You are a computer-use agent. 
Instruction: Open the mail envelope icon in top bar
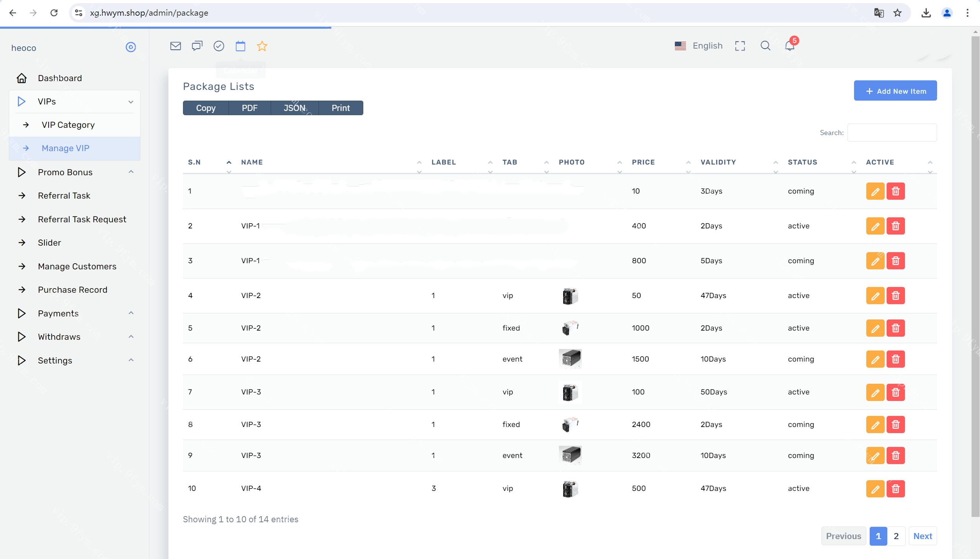coord(175,46)
